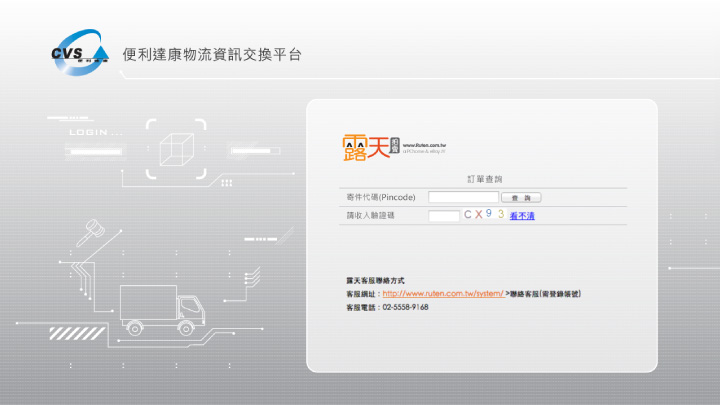Click the LOGIN text graphic
720x405 pixels.
tap(95, 132)
